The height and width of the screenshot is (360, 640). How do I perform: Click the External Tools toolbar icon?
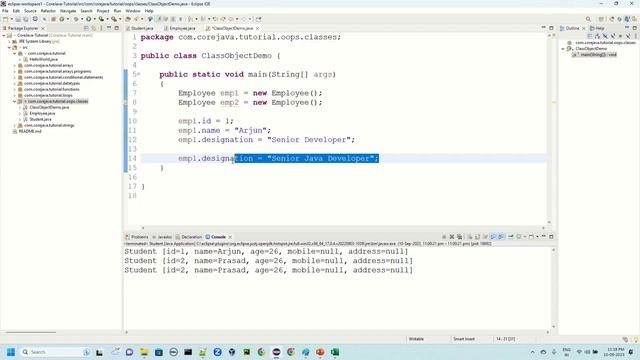tap(114, 19)
